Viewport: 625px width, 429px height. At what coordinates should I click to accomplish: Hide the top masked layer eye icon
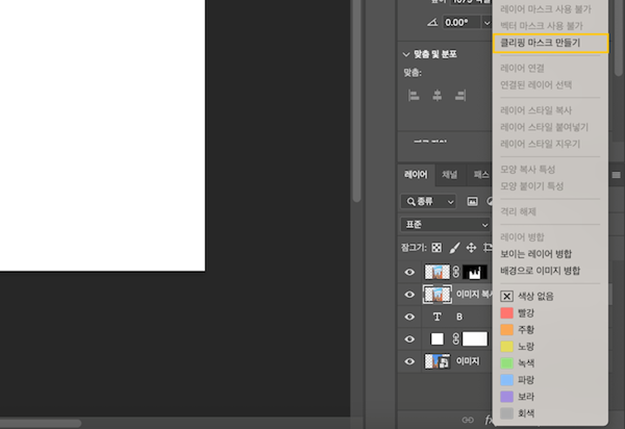point(409,272)
